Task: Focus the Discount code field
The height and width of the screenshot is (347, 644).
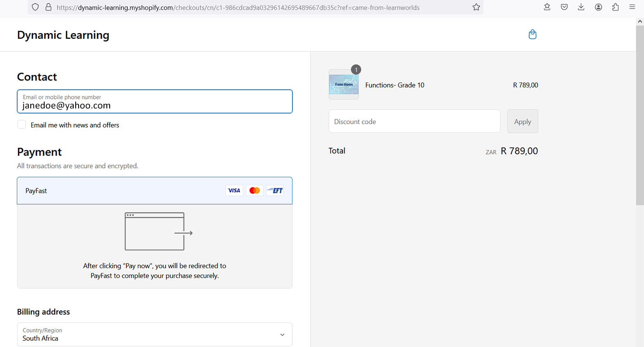Action: point(414,121)
